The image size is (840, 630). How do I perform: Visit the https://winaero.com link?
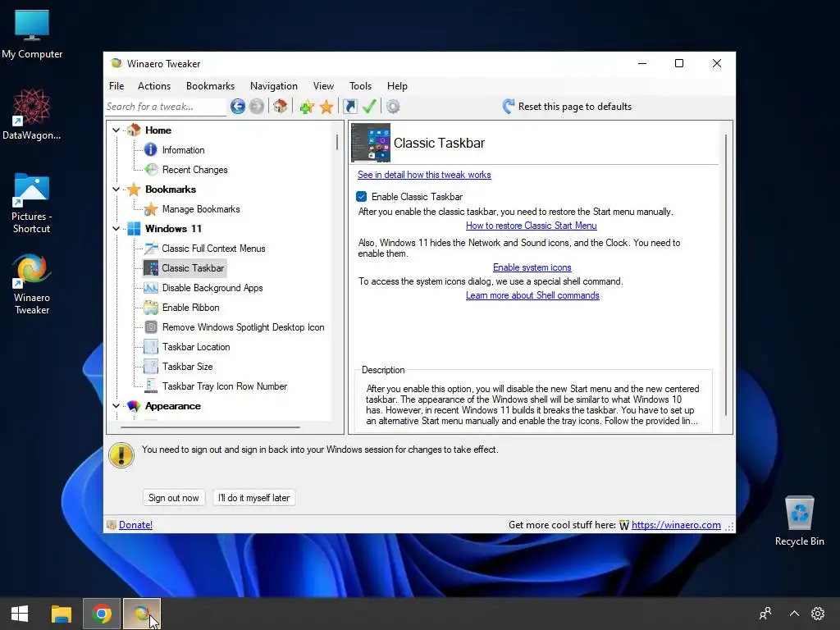(x=676, y=525)
